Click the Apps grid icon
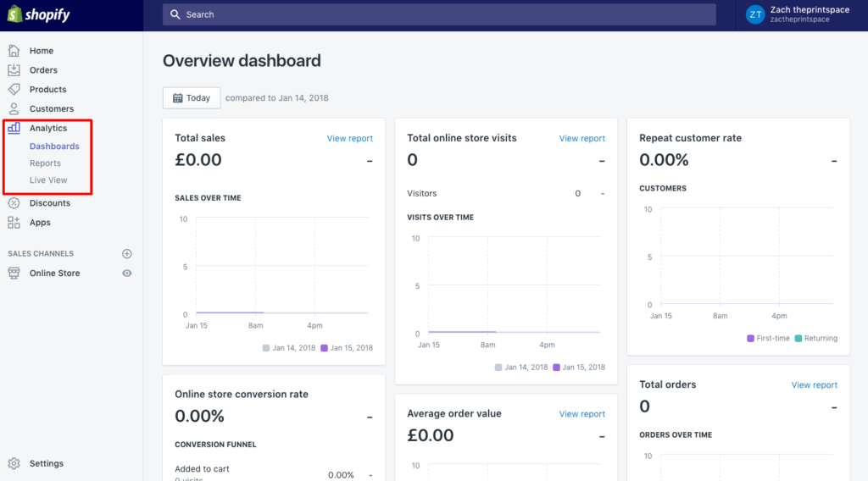Viewport: 868px width, 481px height. 14,222
